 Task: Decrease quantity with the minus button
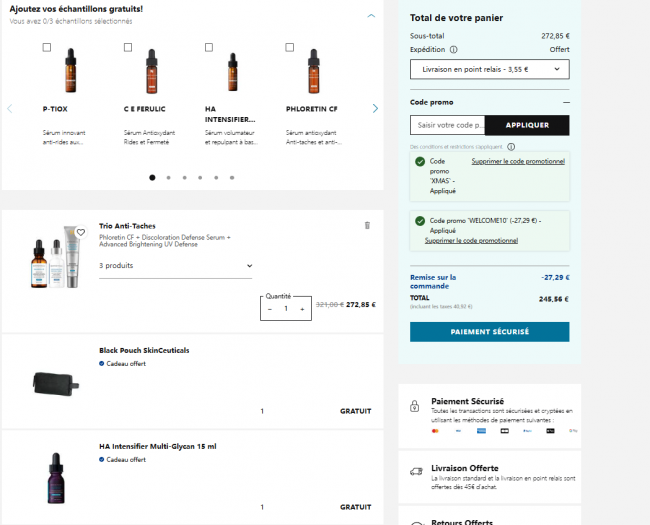coord(270,309)
